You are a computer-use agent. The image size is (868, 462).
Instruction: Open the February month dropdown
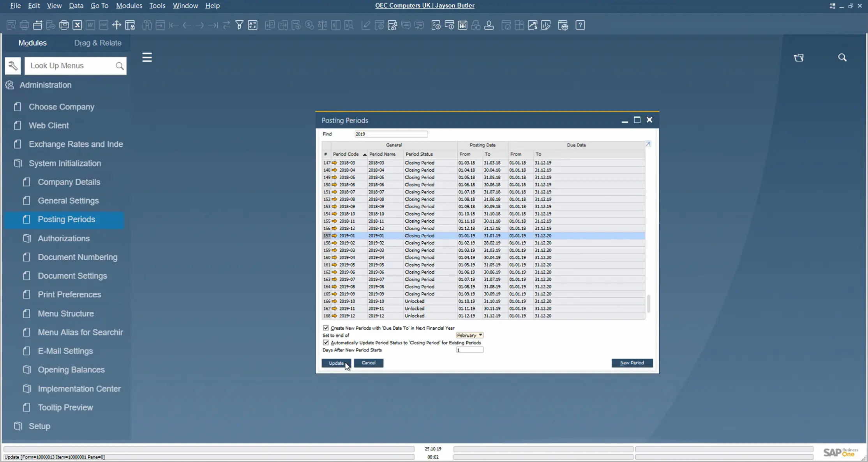(x=469, y=335)
